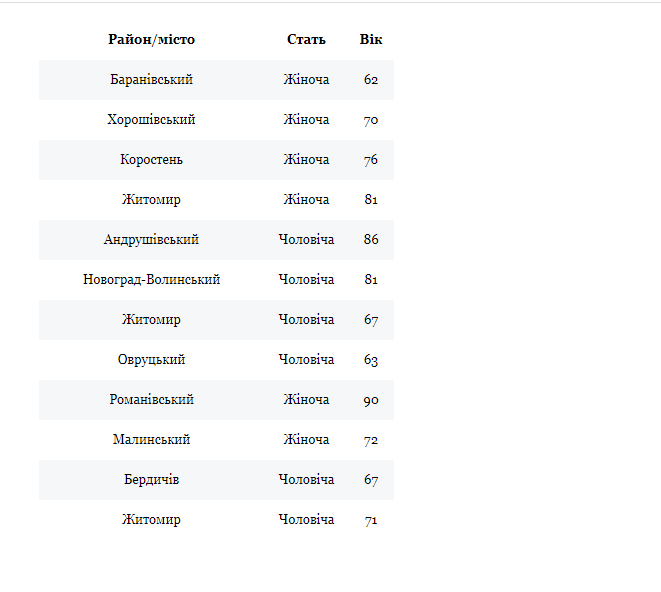Click the Вік column header
661x592 pixels.
(x=371, y=40)
